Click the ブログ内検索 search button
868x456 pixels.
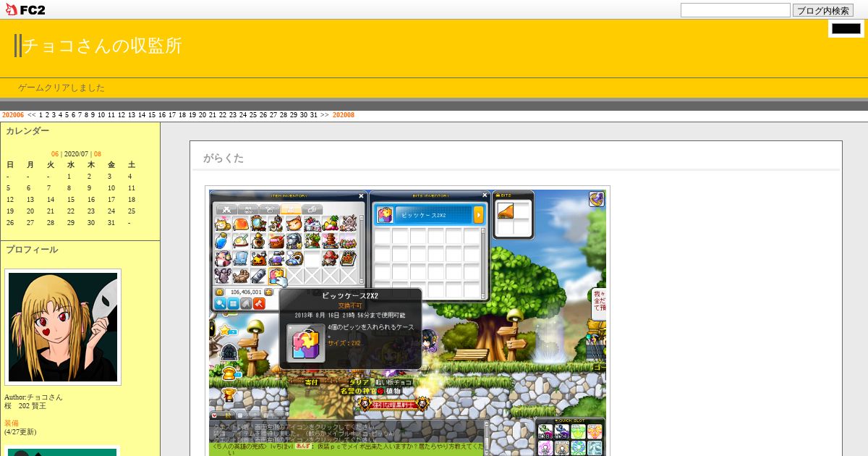[823, 10]
